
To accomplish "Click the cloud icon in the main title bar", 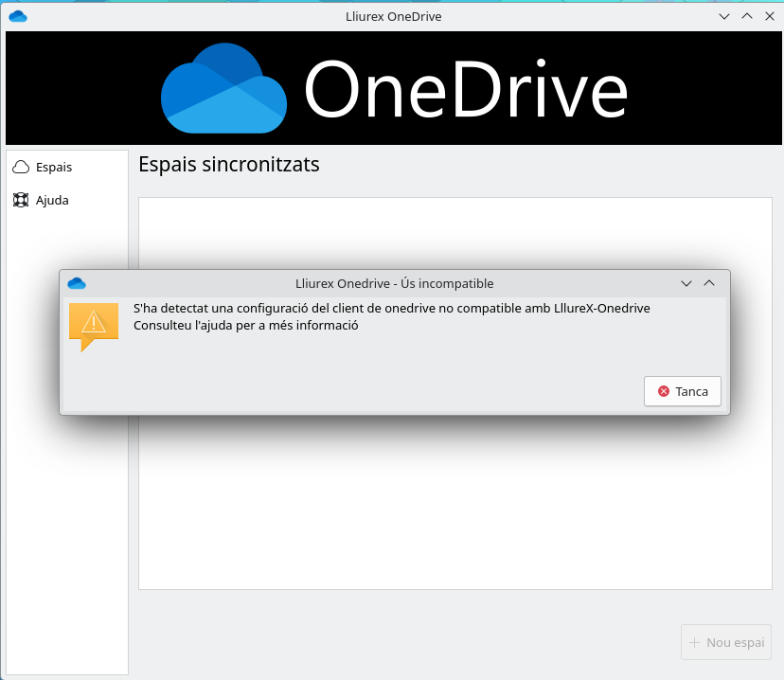I will (x=18, y=16).
